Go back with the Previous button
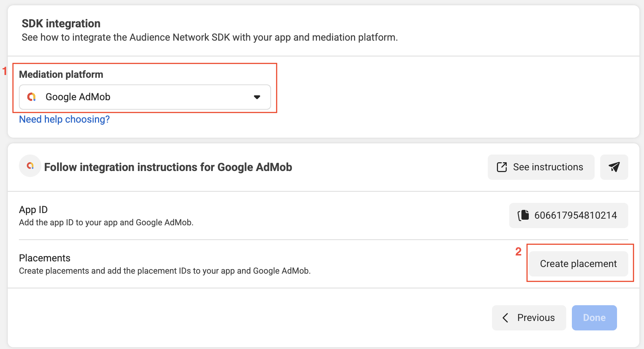644x349 pixels. coord(529,318)
